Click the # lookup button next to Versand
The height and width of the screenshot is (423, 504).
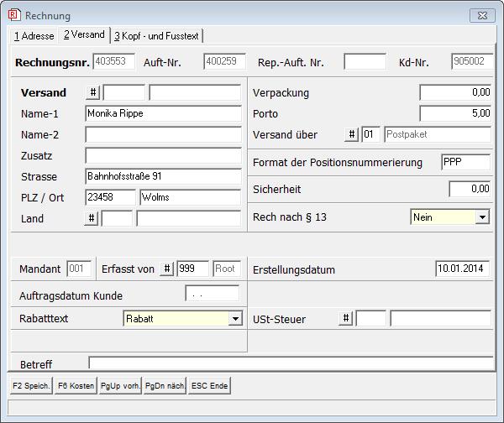pyautogui.click(x=93, y=93)
